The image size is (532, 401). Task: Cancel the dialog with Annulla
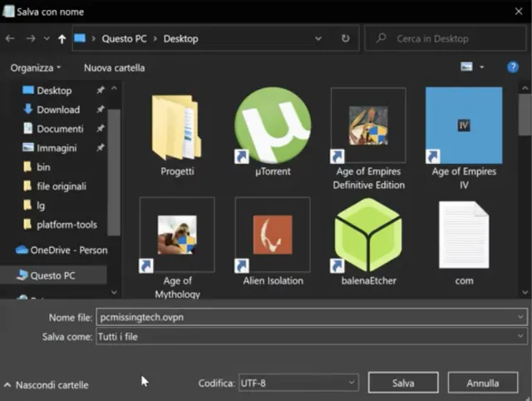click(482, 384)
